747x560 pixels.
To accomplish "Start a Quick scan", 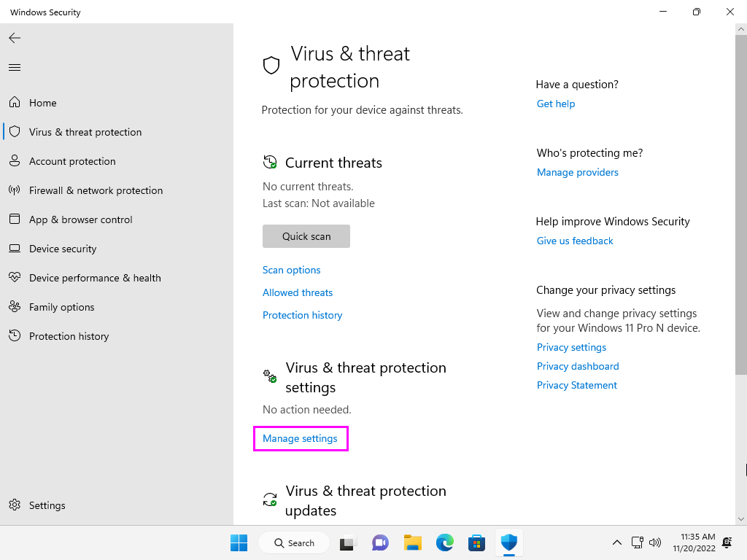I will 306,236.
